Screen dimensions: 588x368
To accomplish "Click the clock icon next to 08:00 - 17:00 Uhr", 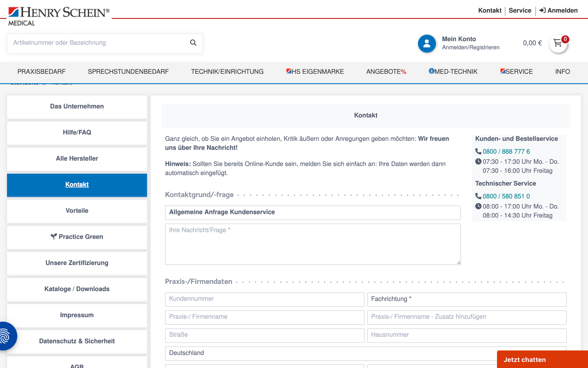I will [x=478, y=206].
